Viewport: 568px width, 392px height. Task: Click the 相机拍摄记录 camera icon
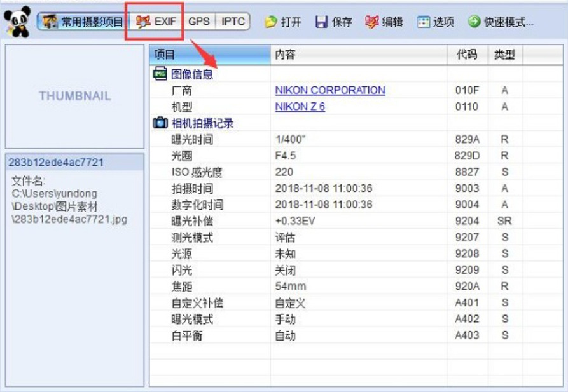[x=160, y=123]
